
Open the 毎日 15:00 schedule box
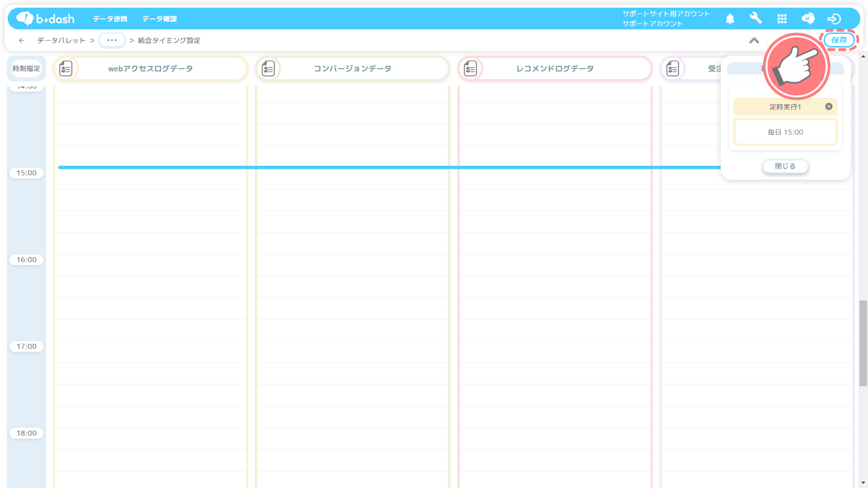pyautogui.click(x=785, y=132)
